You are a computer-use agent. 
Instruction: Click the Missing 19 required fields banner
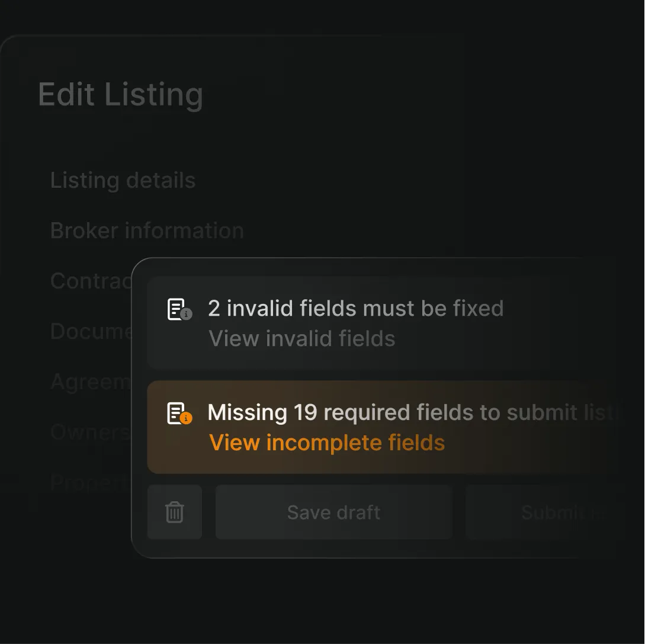[x=379, y=427]
